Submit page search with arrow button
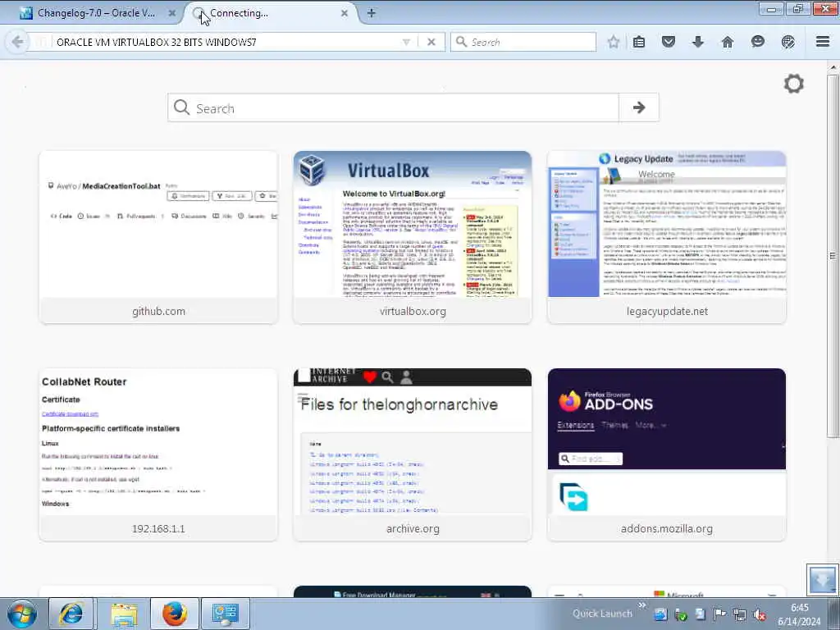This screenshot has height=630, width=840. [x=638, y=107]
